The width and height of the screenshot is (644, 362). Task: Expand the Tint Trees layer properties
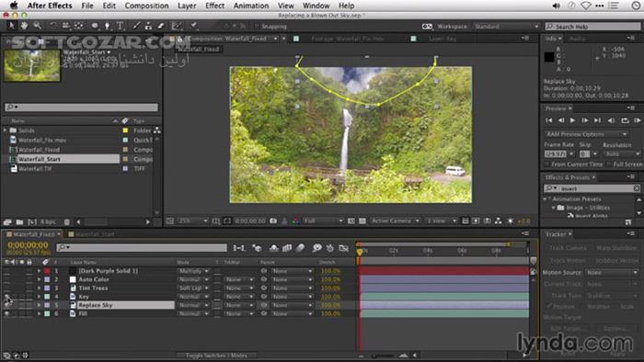point(40,288)
